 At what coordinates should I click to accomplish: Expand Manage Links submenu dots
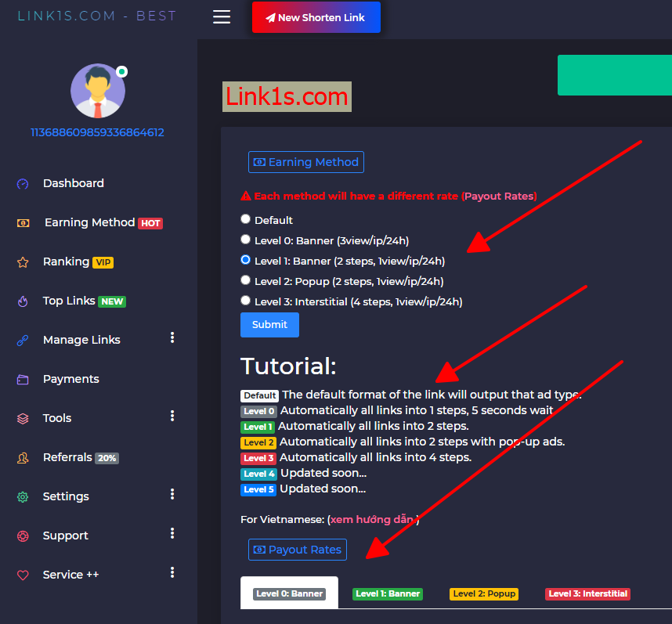click(x=172, y=337)
